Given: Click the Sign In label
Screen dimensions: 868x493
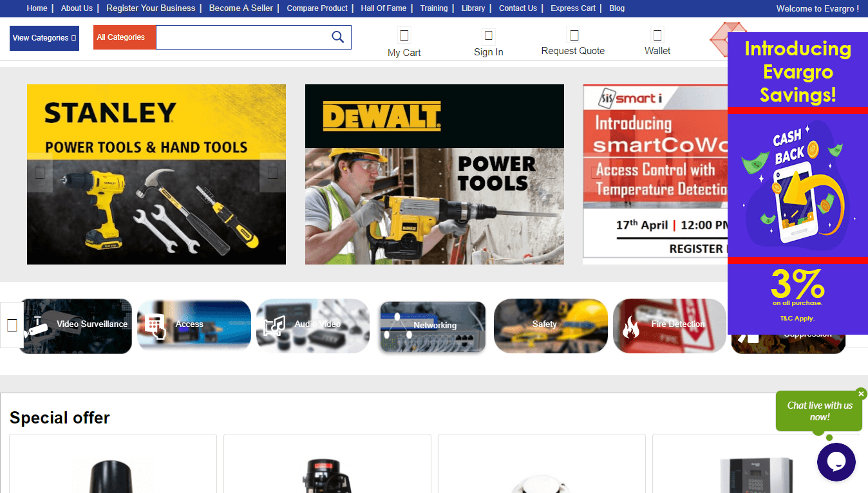Looking at the screenshot, I should coord(488,52).
